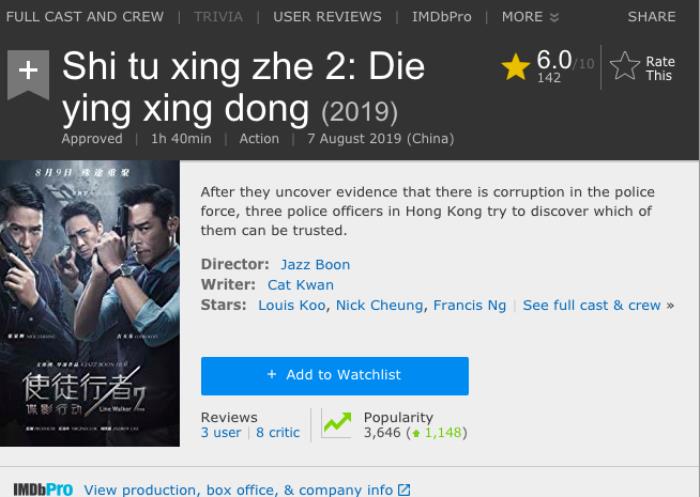Click the gold rating star icon

tap(516, 67)
